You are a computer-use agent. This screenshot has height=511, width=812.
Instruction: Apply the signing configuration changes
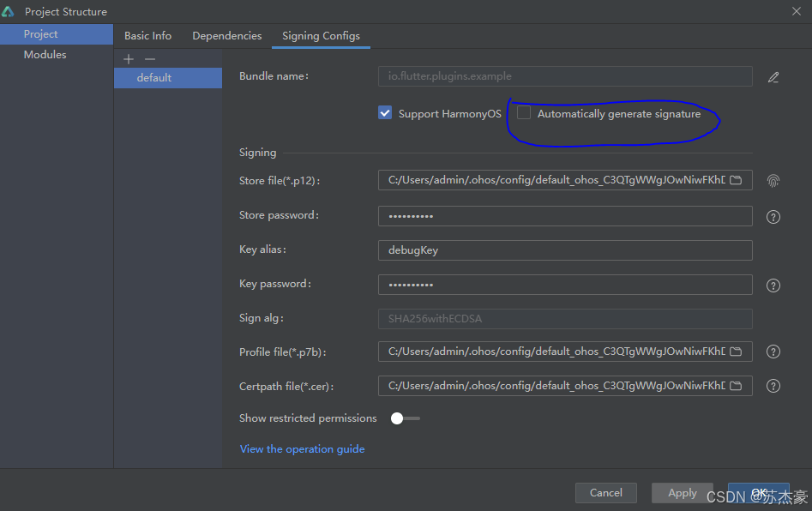pos(682,492)
